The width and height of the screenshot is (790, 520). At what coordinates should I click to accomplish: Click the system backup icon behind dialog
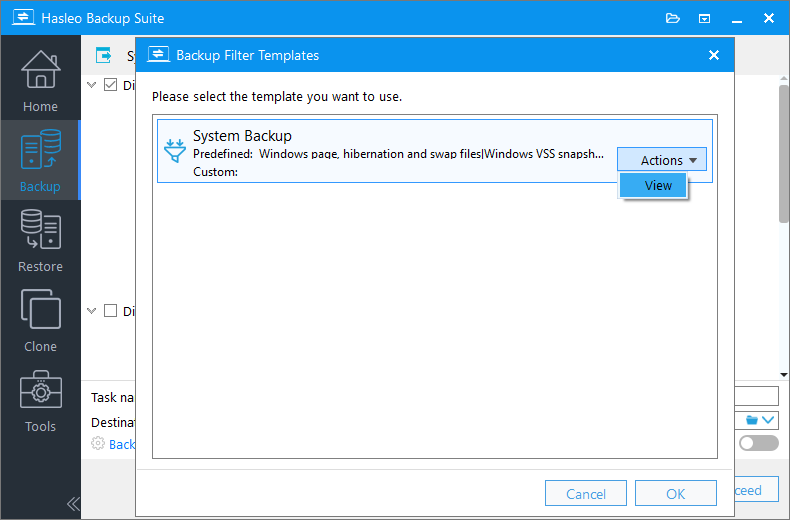(x=103, y=55)
